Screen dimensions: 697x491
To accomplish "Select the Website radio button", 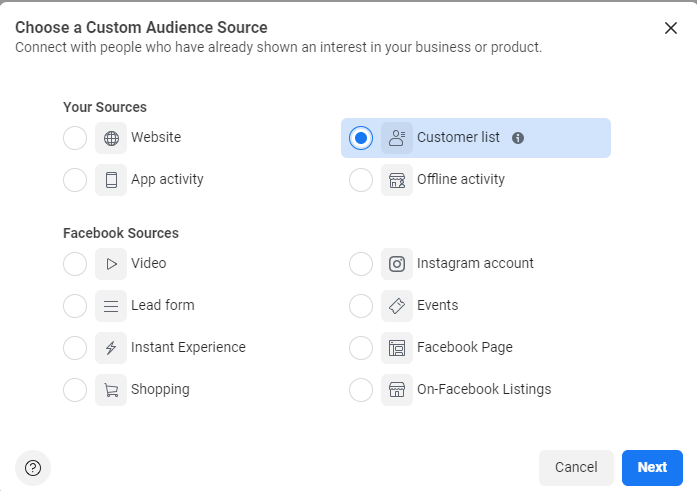I will (x=75, y=138).
